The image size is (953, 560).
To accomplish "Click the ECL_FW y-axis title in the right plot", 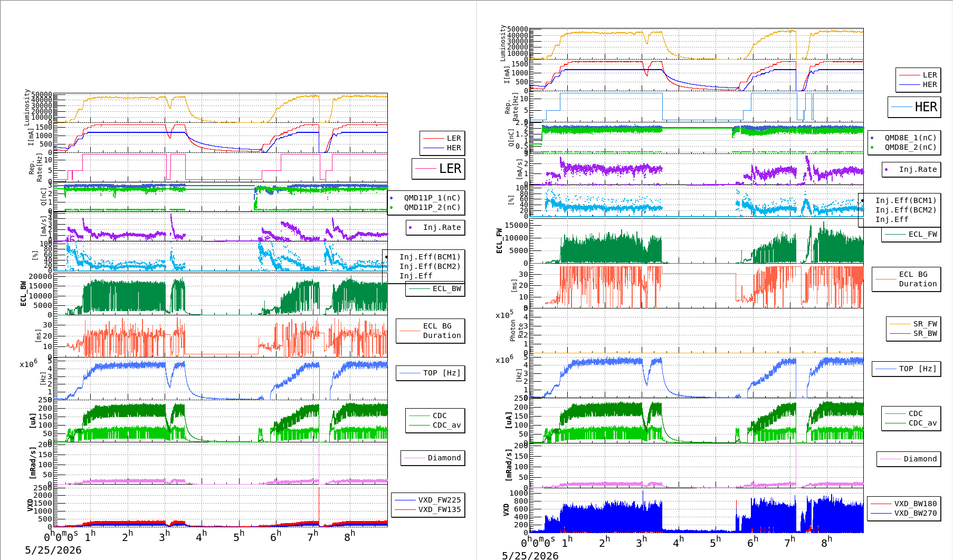I will (x=499, y=241).
